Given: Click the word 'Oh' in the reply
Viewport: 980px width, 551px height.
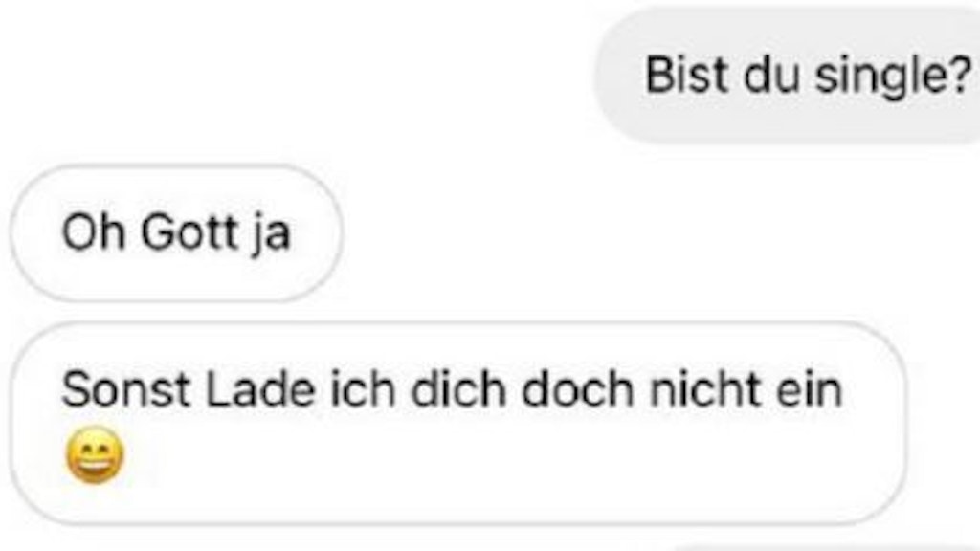Looking at the screenshot, I should coord(93,232).
